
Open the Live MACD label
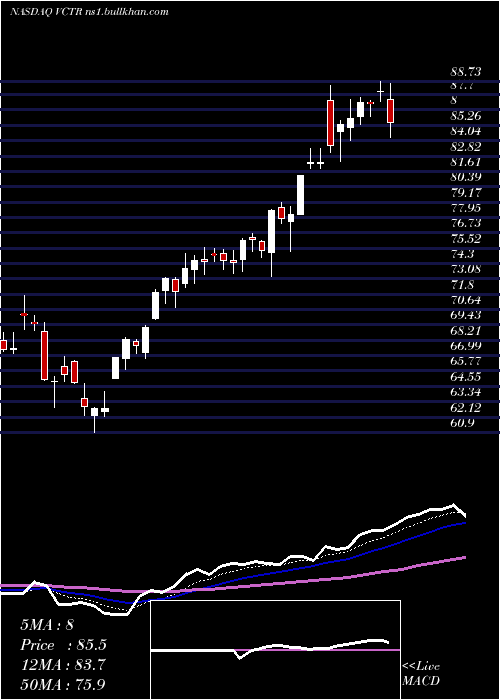[x=421, y=674]
